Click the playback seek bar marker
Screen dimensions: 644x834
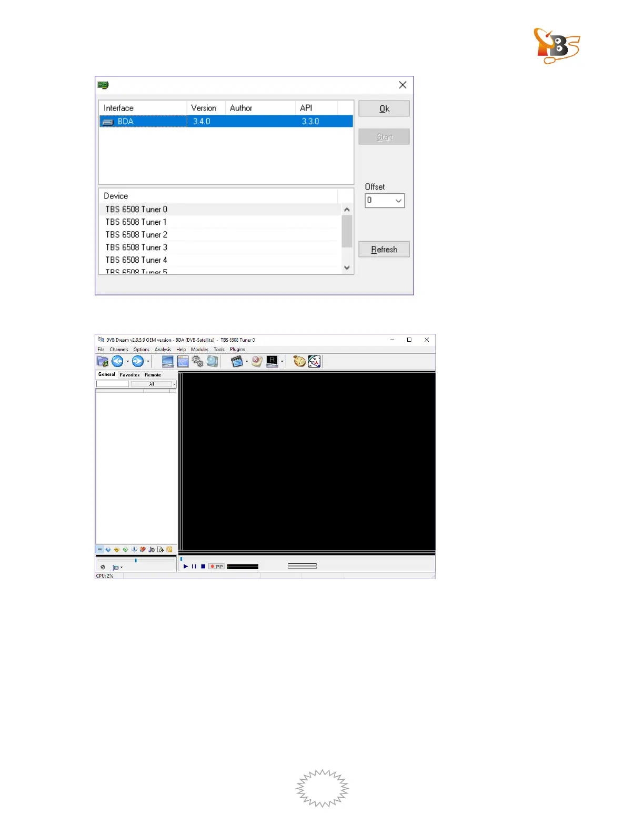pyautogui.click(x=181, y=559)
